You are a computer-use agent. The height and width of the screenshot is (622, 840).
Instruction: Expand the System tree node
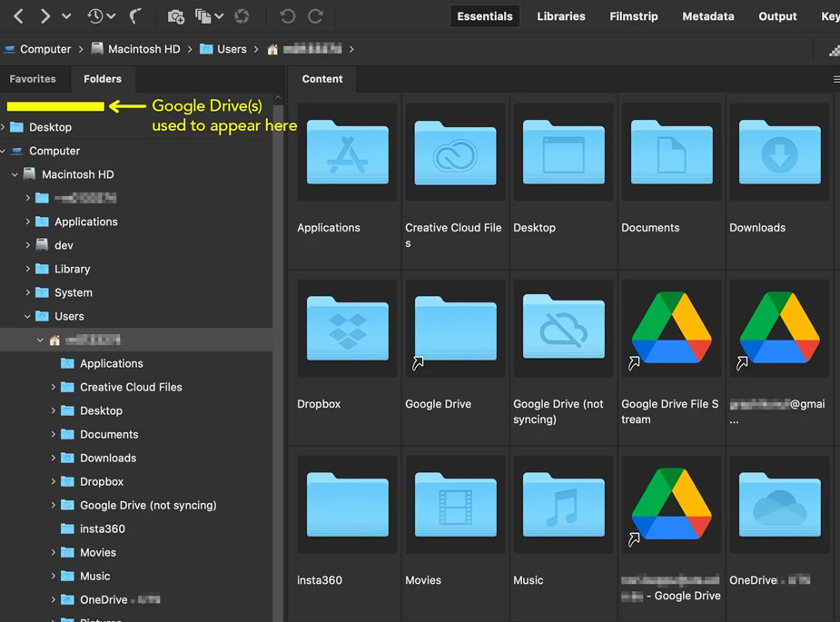[x=27, y=292]
